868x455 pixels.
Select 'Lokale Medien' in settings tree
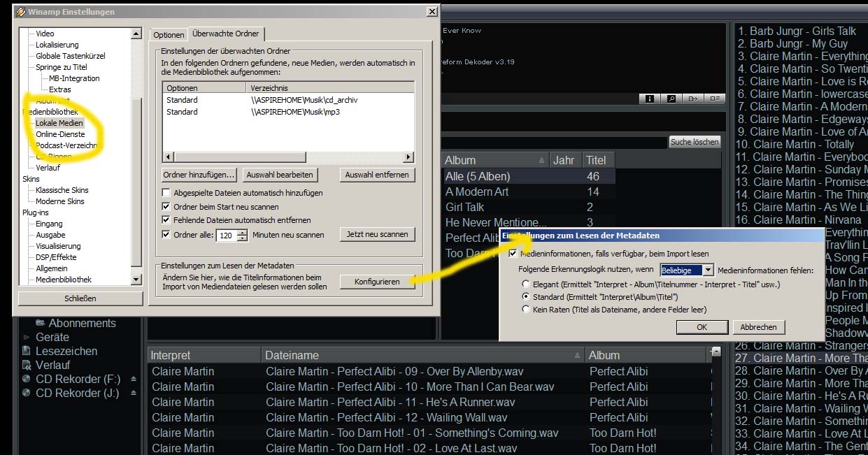pyautogui.click(x=59, y=123)
